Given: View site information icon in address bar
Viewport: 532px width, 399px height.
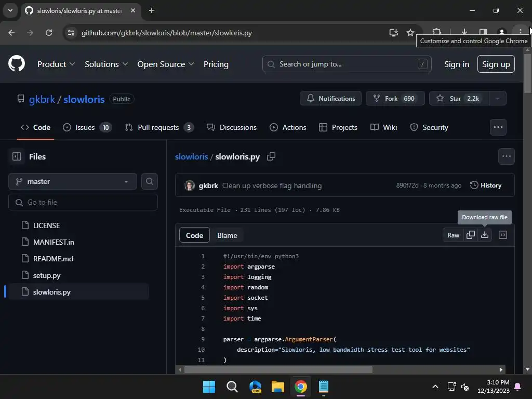Looking at the screenshot, I should coord(71,33).
